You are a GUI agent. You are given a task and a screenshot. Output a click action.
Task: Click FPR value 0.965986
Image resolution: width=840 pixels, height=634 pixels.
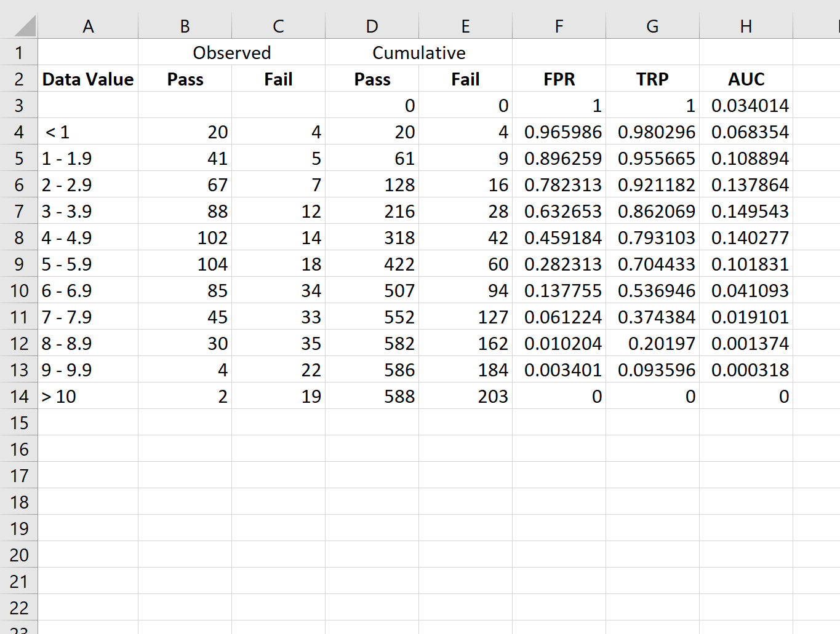point(559,132)
